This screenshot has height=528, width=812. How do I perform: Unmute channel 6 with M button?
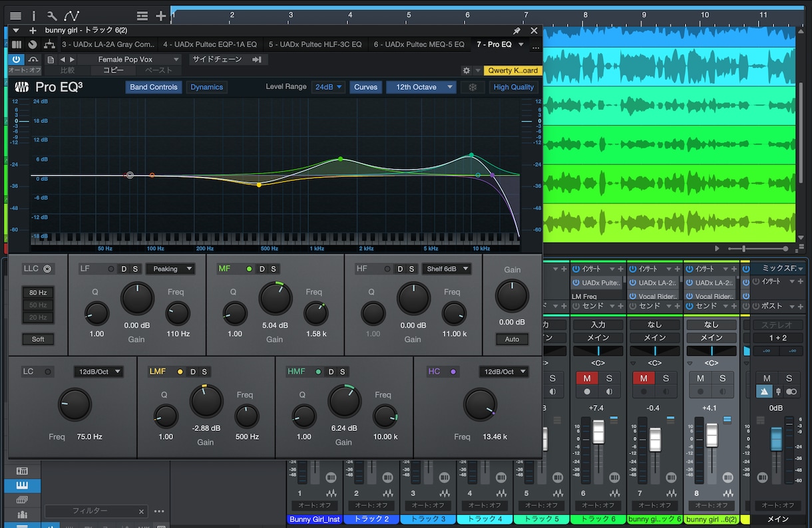pyautogui.click(x=587, y=378)
